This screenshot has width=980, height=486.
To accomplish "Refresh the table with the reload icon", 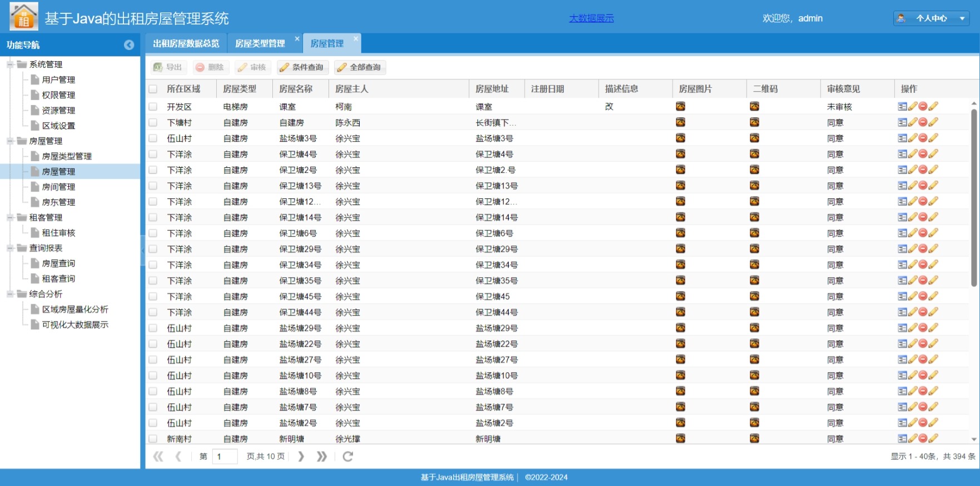I will tap(348, 457).
